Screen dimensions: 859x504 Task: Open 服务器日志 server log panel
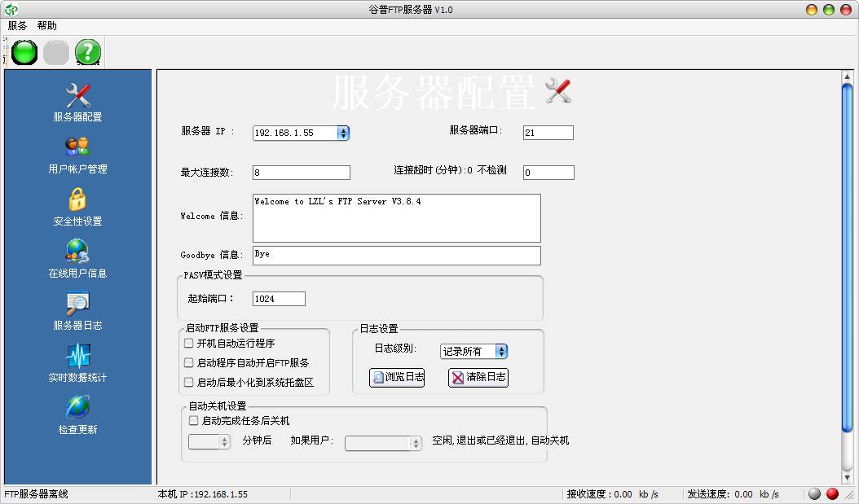77,311
